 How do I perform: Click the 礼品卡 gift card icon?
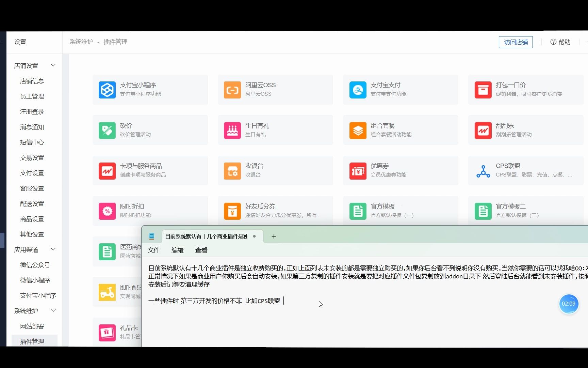107,333
